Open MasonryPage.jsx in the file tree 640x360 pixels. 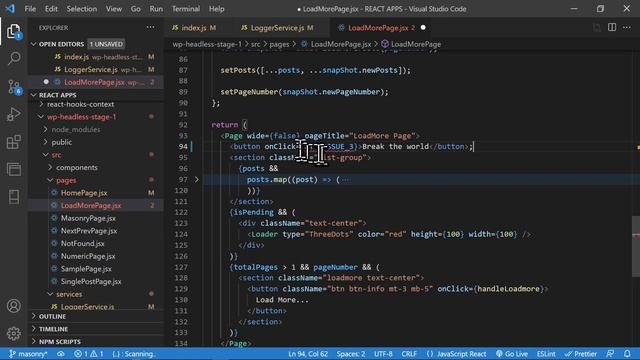pyautogui.click(x=88, y=218)
